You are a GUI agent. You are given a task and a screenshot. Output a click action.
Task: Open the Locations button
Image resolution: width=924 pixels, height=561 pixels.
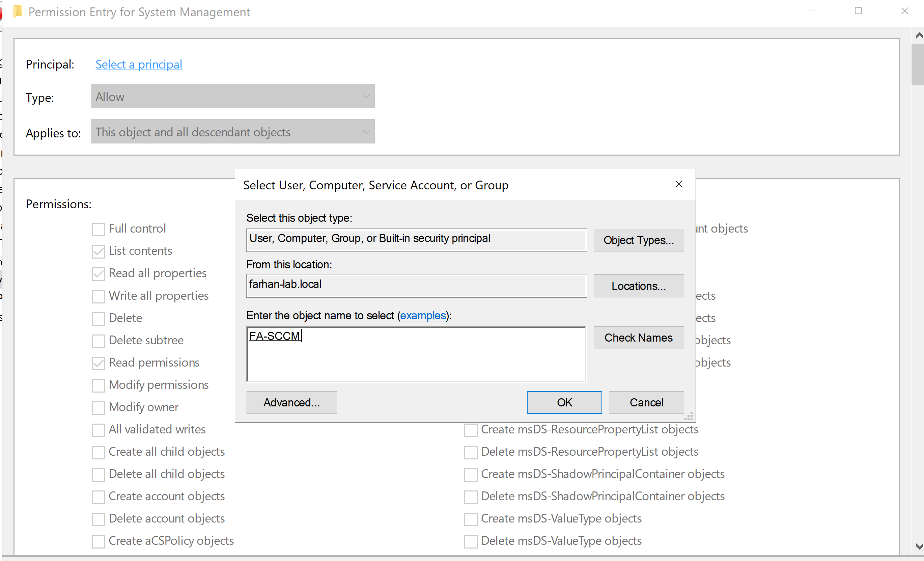click(x=638, y=286)
